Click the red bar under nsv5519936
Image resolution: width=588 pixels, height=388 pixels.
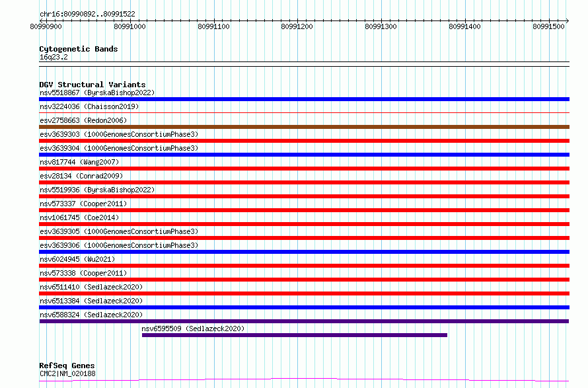point(304,196)
